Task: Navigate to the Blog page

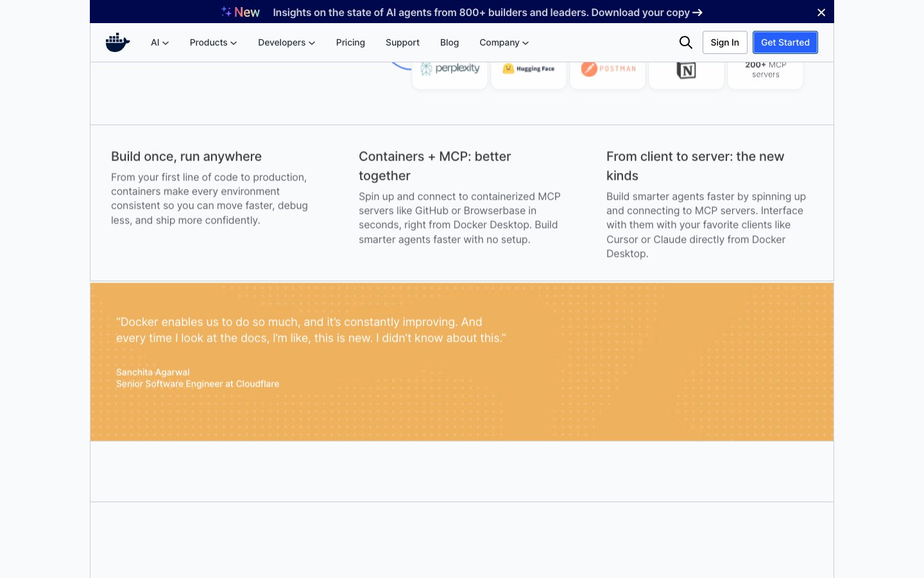Action: (449, 42)
